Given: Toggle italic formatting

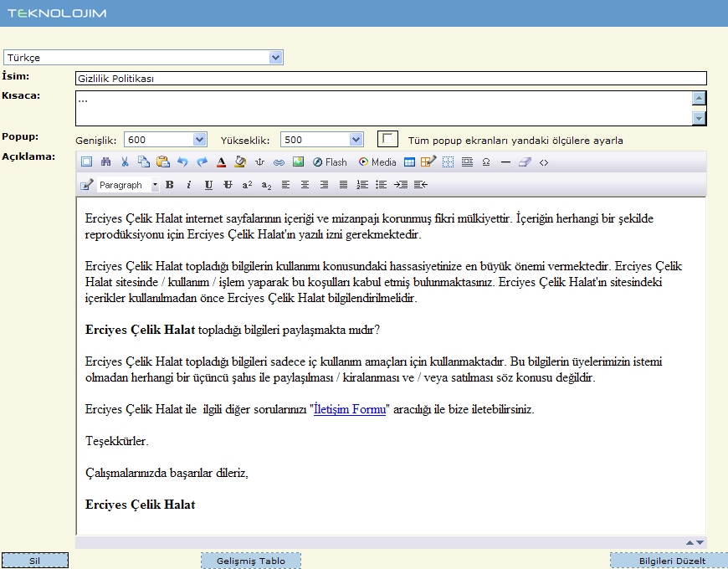Looking at the screenshot, I should (x=189, y=185).
